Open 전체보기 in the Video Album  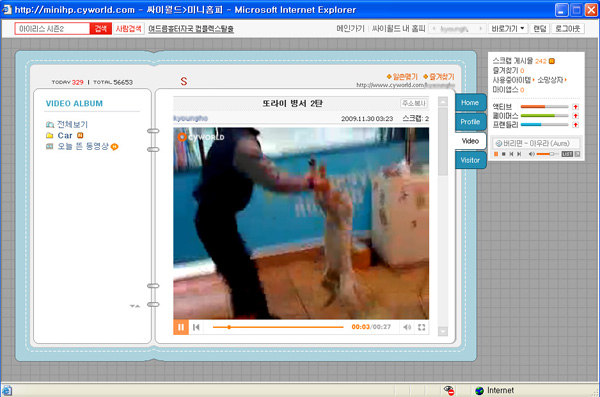coord(72,124)
